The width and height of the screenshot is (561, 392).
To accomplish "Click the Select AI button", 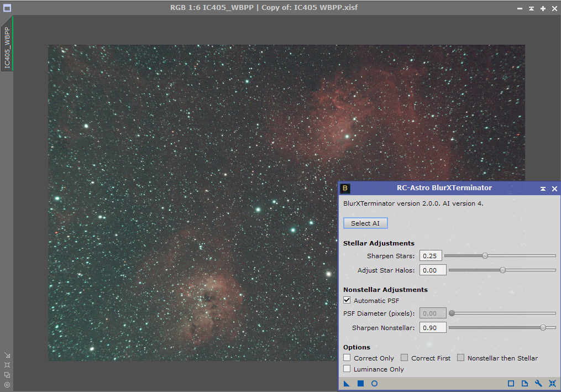I will [x=365, y=223].
